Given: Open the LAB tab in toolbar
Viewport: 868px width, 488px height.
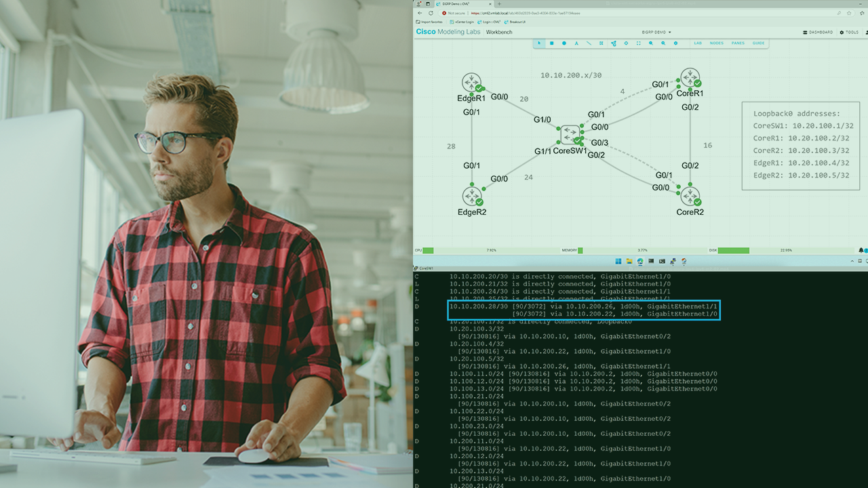Looking at the screenshot, I should tap(698, 43).
